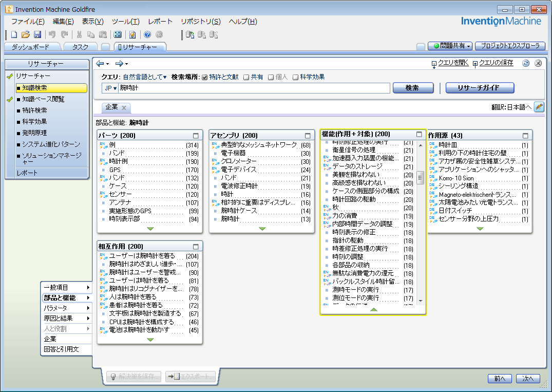552x392 pixels.
Task: Maximize the 作用源 (43) panel
Action: point(525,136)
